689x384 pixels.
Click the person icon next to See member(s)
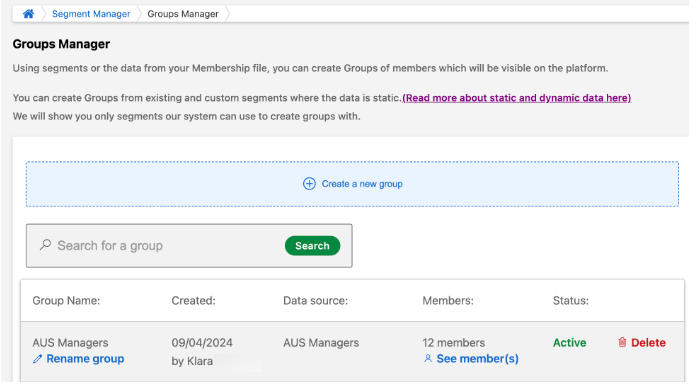(x=428, y=359)
